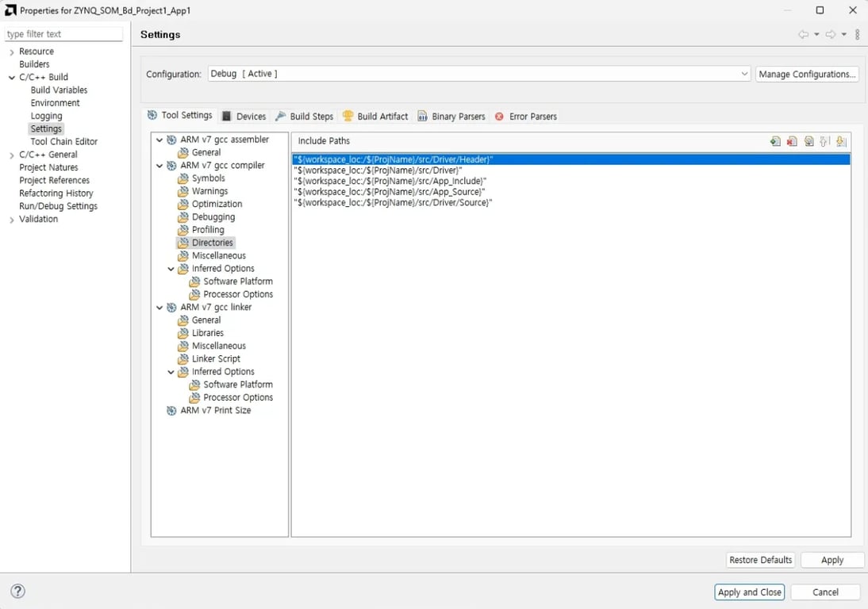
Task: Click the Delete include path icon
Action: click(792, 142)
